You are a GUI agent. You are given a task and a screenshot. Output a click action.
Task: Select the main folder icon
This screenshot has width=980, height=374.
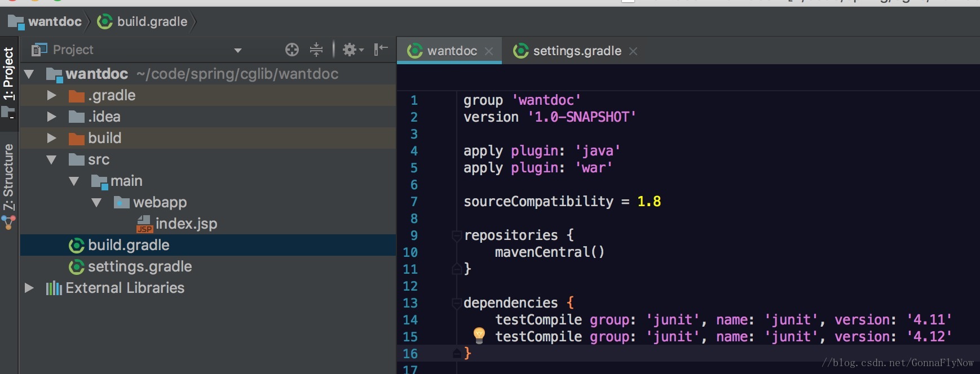tap(99, 182)
